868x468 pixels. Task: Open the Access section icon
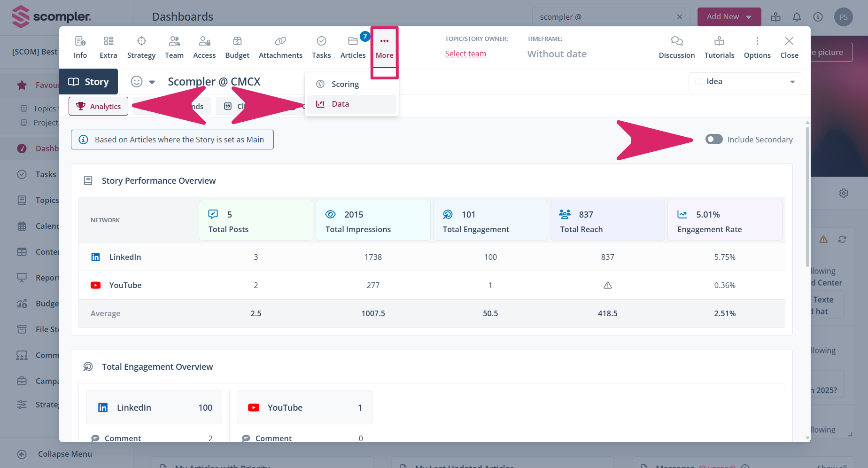tap(204, 41)
